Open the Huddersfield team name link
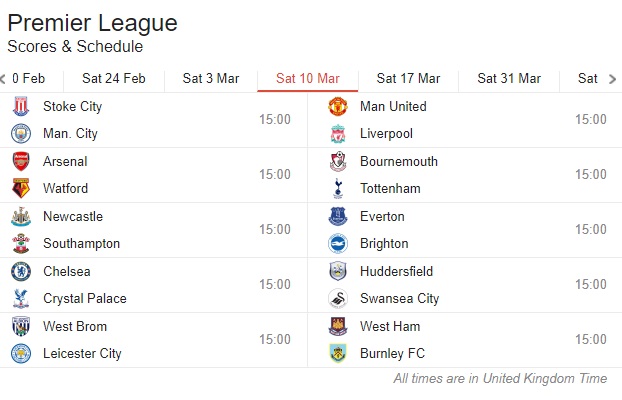The image size is (622, 400). 396,271
